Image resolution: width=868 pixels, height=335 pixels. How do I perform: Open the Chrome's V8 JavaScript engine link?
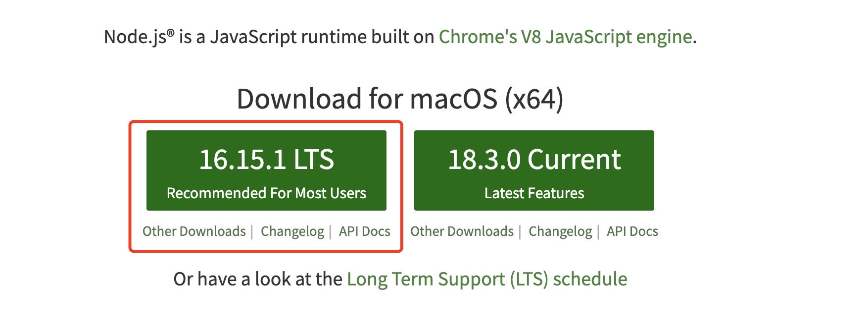pyautogui.click(x=565, y=37)
